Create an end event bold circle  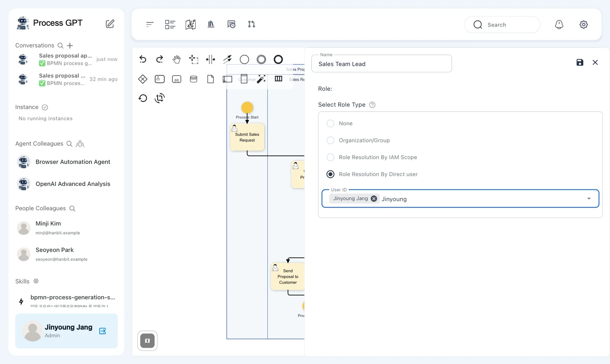pyautogui.click(x=278, y=59)
